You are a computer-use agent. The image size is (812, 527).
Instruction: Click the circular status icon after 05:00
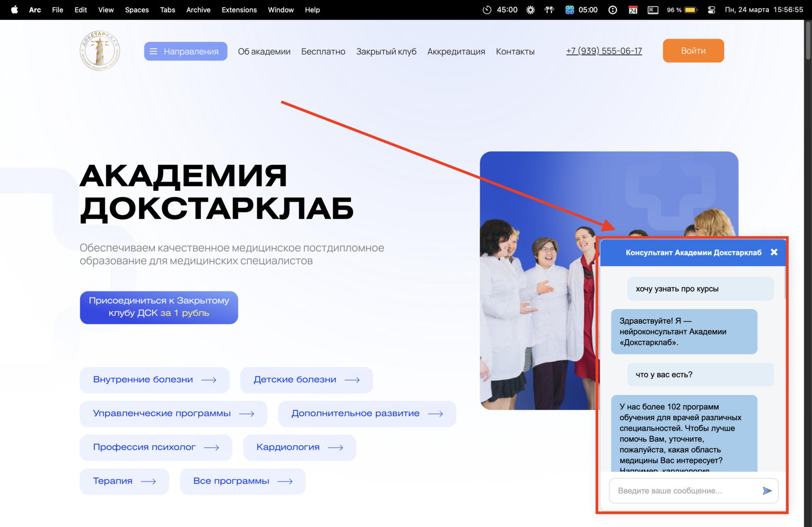pyautogui.click(x=613, y=10)
